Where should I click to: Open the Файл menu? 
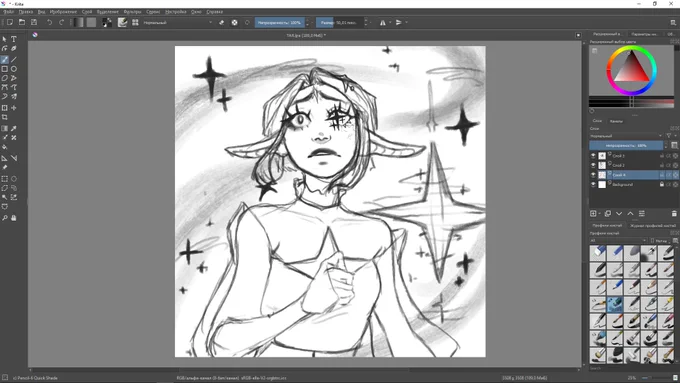pyautogui.click(x=9, y=12)
